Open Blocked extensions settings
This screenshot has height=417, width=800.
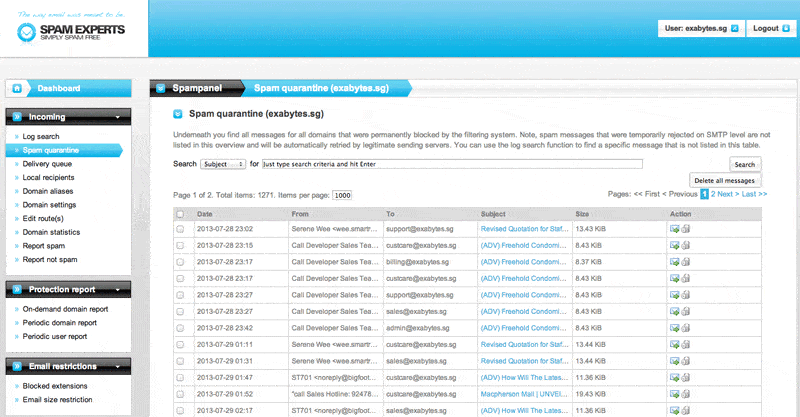[x=55, y=386]
